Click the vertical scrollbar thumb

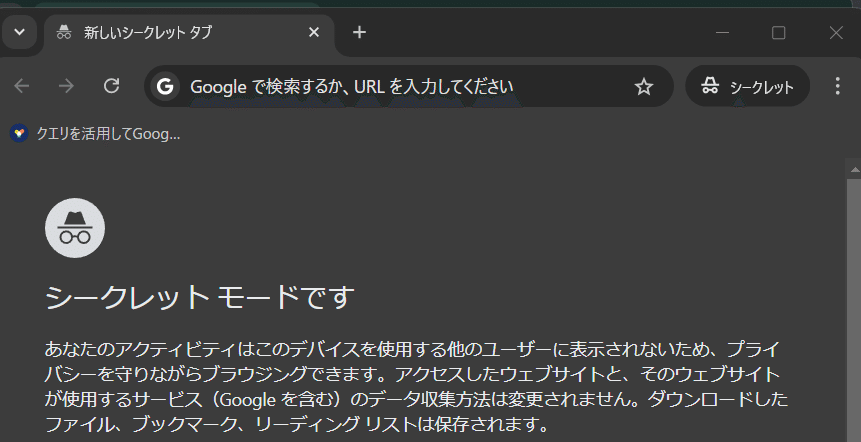854,310
